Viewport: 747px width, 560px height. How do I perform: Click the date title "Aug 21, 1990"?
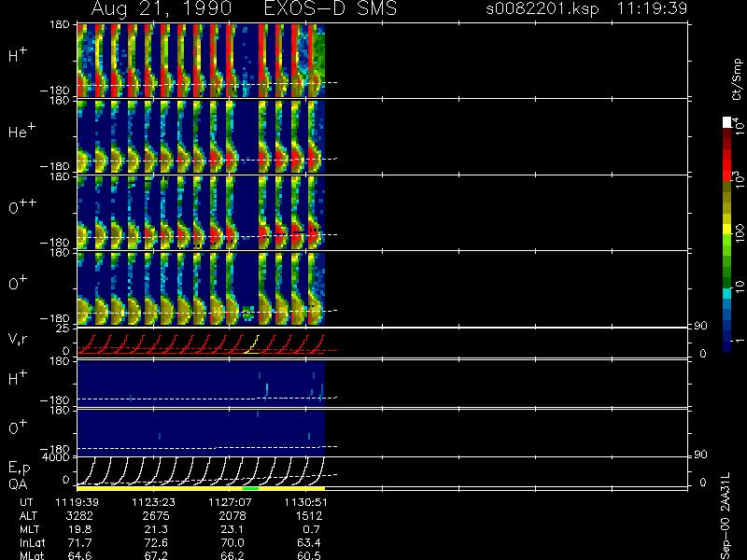(x=162, y=8)
